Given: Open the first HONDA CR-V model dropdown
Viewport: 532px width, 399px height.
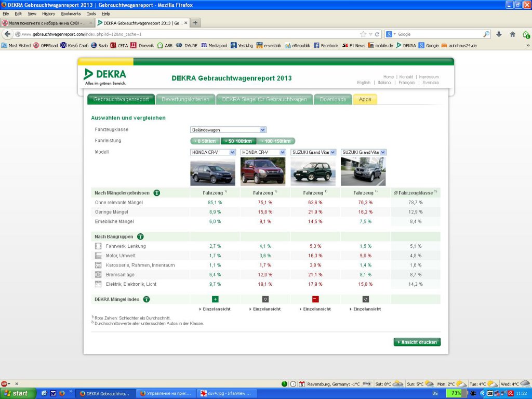Looking at the screenshot, I should pyautogui.click(x=212, y=152).
